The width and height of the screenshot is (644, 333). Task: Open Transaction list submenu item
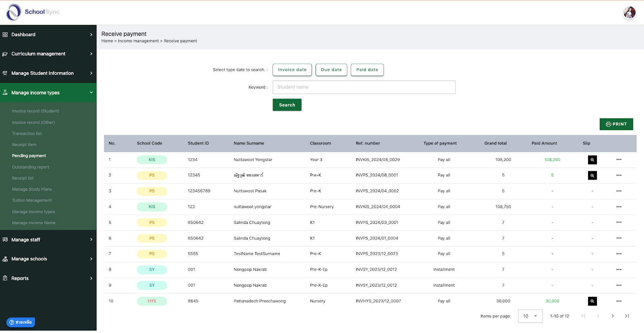click(27, 134)
